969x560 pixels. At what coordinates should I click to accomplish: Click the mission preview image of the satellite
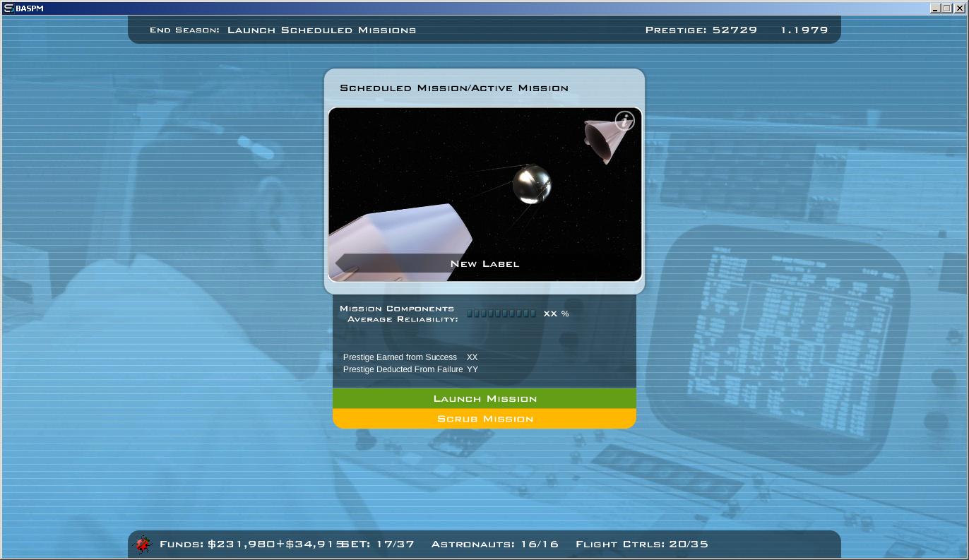point(485,194)
